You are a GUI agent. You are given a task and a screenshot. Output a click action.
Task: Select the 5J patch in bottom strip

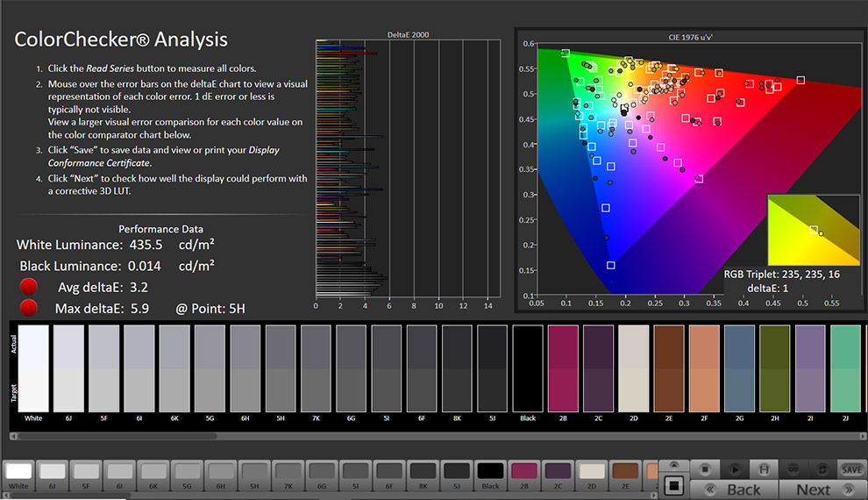(x=457, y=475)
